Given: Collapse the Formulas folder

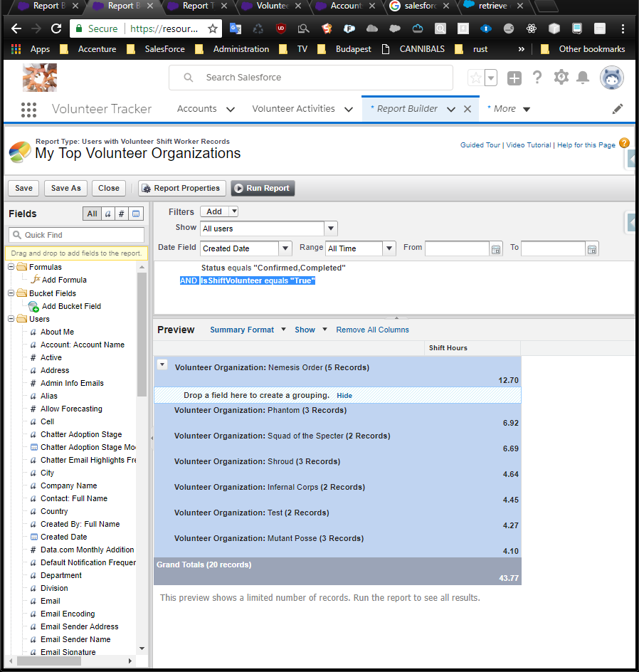Looking at the screenshot, I should coord(11,267).
